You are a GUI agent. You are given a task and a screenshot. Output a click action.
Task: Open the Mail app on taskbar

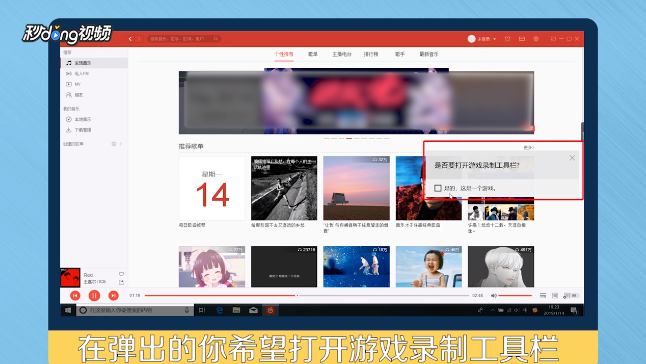(x=253, y=310)
